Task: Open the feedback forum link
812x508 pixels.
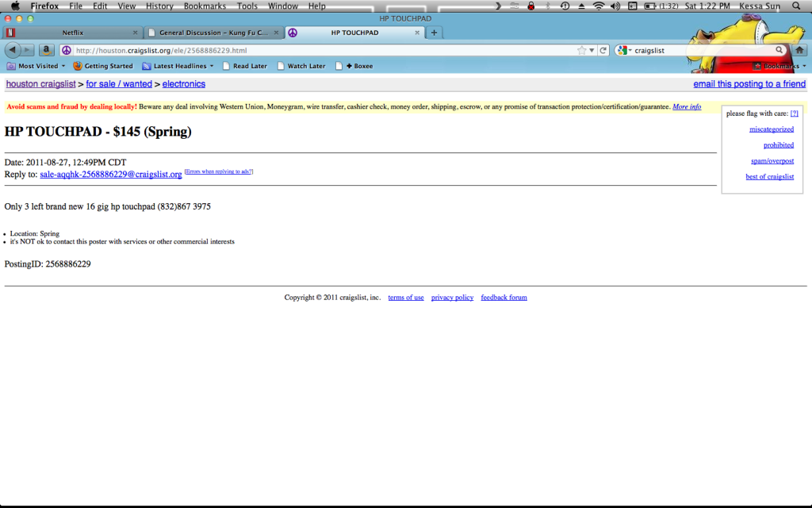Action: coord(504,298)
